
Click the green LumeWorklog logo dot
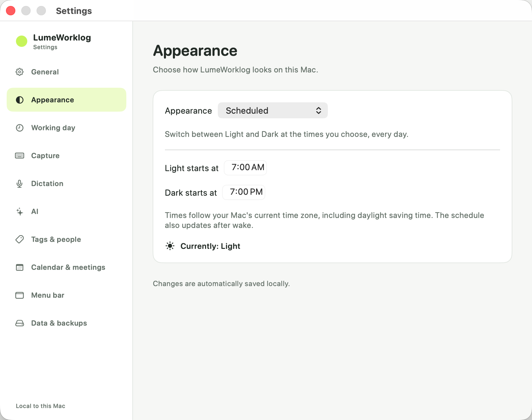[x=22, y=41]
